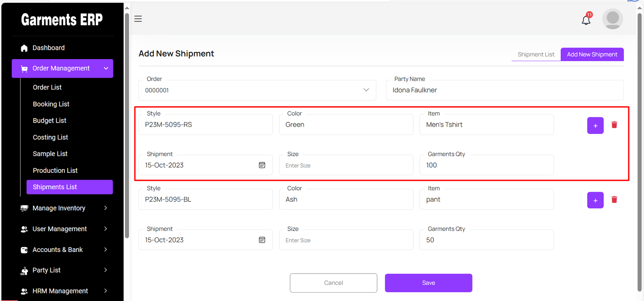Click the hamburger menu icon

(138, 19)
